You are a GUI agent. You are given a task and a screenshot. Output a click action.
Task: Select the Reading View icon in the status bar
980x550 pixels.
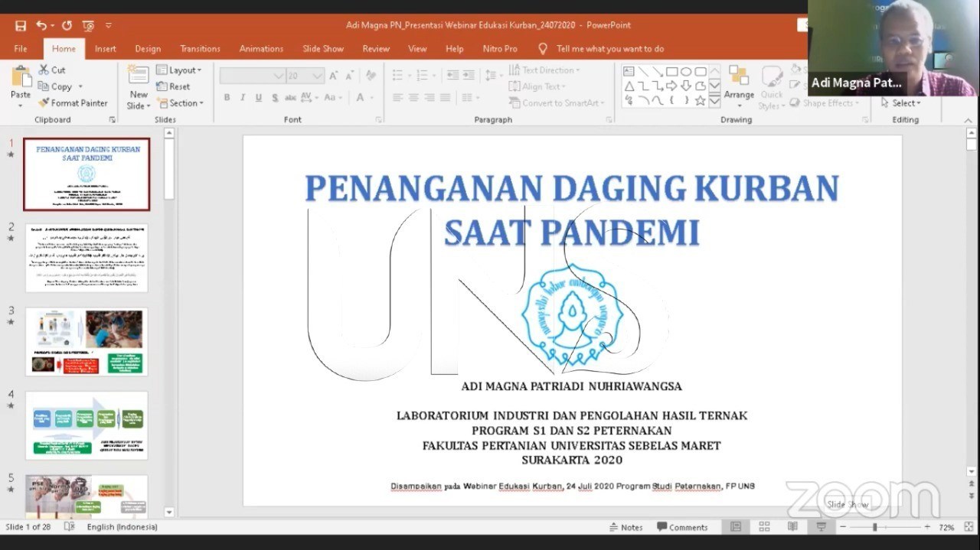coord(792,526)
